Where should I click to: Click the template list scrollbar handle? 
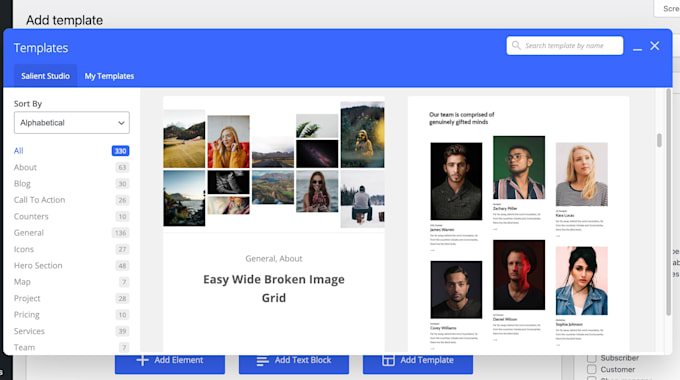pyautogui.click(x=659, y=141)
